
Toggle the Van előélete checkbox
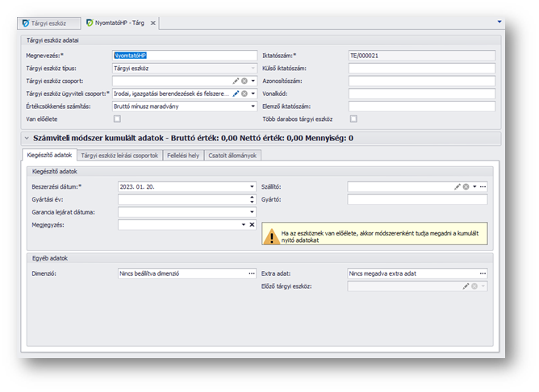pos(117,119)
